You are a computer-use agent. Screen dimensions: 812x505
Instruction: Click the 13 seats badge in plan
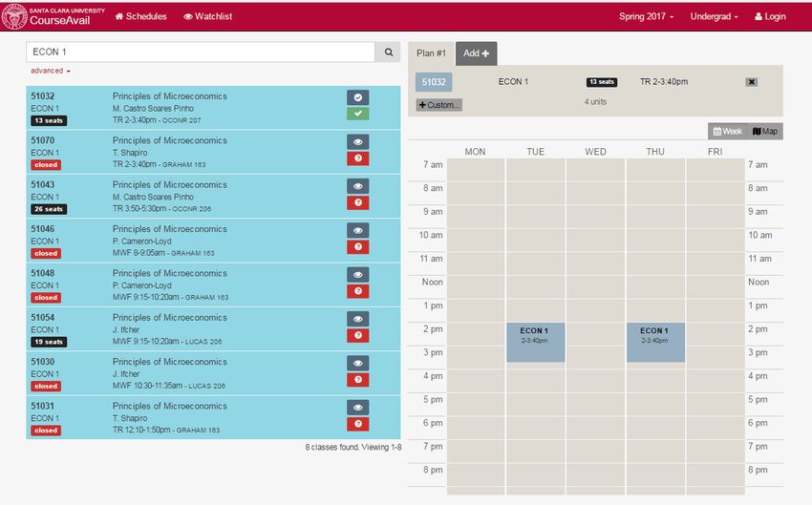[601, 82]
